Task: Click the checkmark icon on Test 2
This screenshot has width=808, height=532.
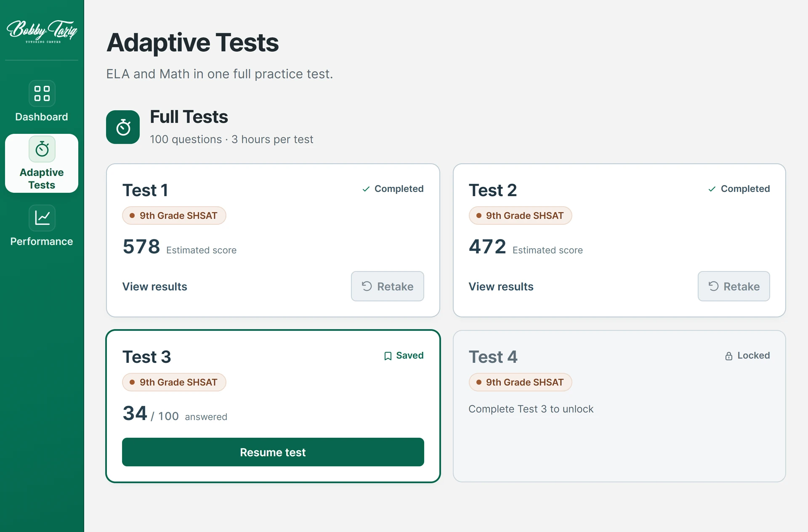Action: [712, 189]
